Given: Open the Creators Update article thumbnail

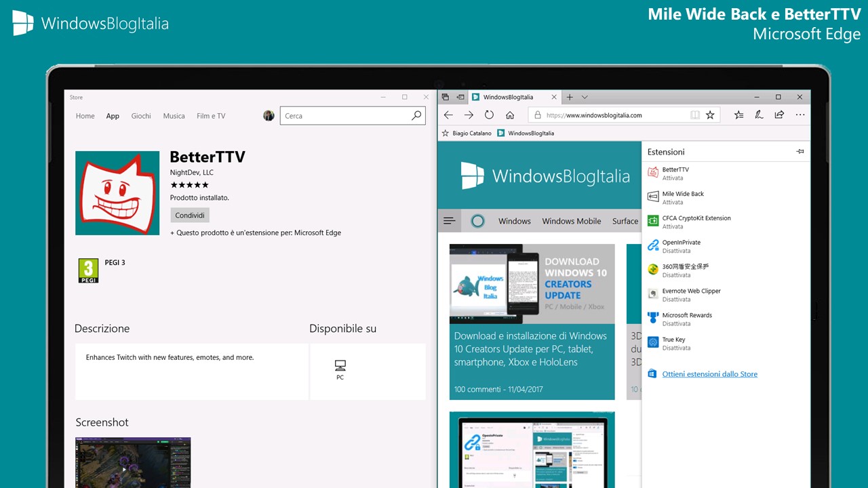Looking at the screenshot, I should pos(532,283).
